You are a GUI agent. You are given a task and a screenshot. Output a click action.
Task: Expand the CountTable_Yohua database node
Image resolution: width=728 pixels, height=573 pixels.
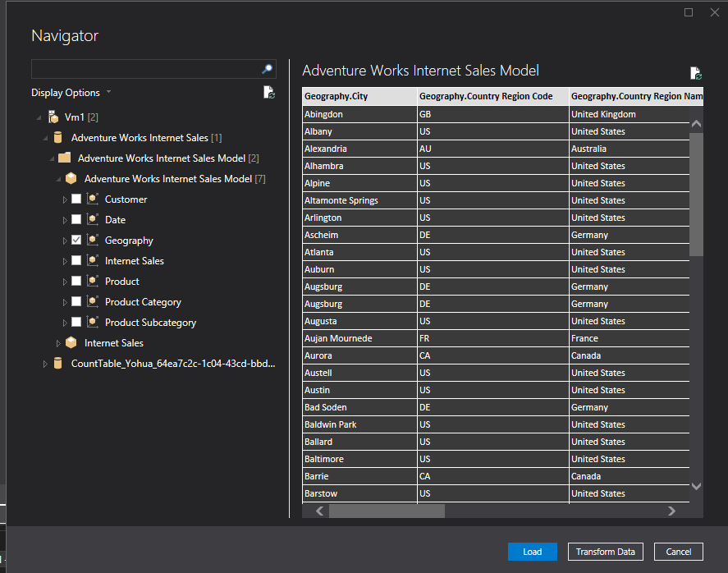(x=45, y=364)
